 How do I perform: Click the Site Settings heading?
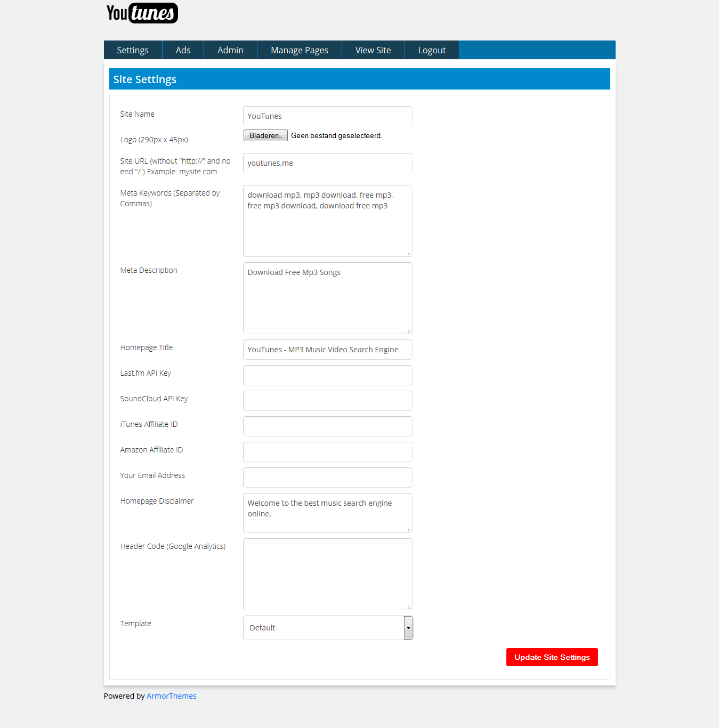pos(145,79)
